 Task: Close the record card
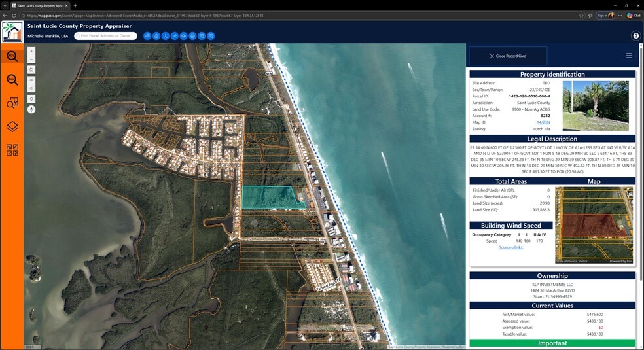click(x=508, y=56)
